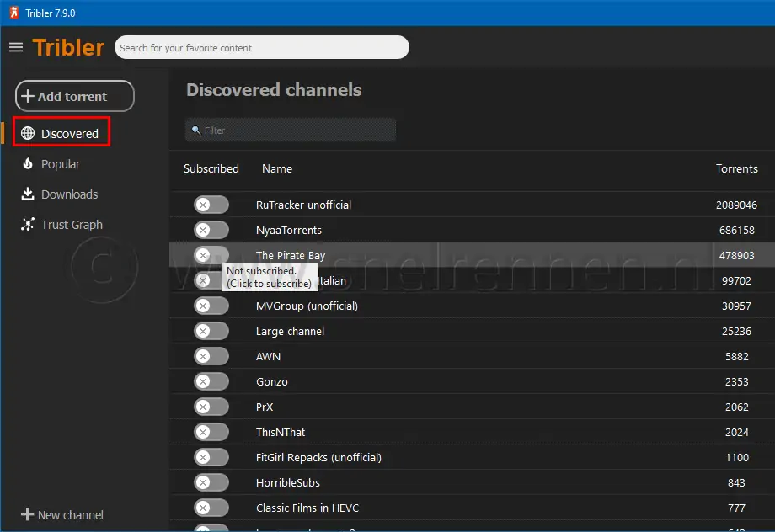Click the channel Filter field
775x532 pixels.
(291, 130)
